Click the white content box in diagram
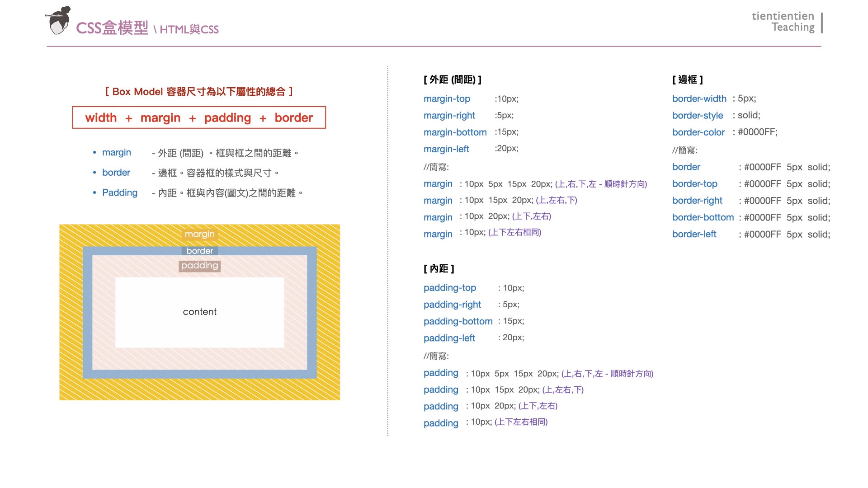The height and width of the screenshot is (488, 868). (199, 312)
